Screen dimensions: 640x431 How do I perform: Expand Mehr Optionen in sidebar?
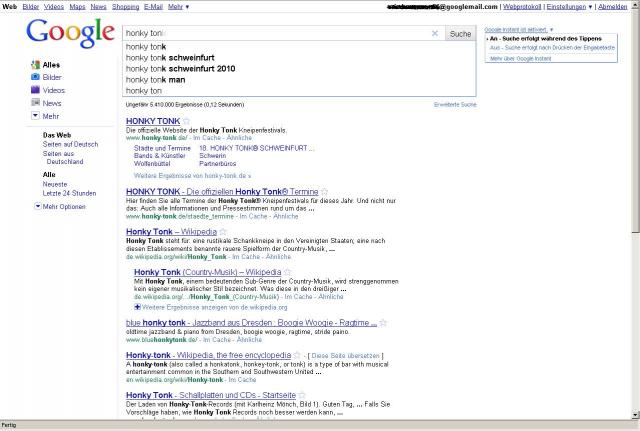[60, 207]
